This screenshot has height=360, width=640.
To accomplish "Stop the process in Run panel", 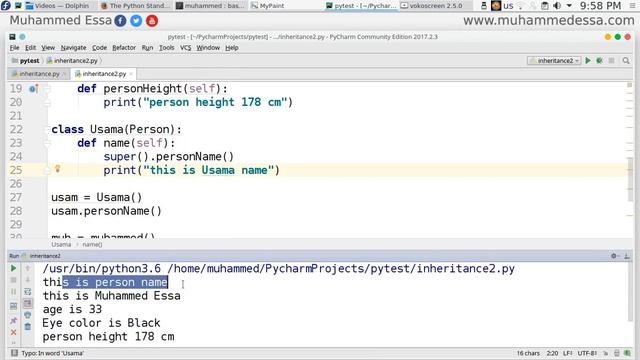I will pos(13,280).
